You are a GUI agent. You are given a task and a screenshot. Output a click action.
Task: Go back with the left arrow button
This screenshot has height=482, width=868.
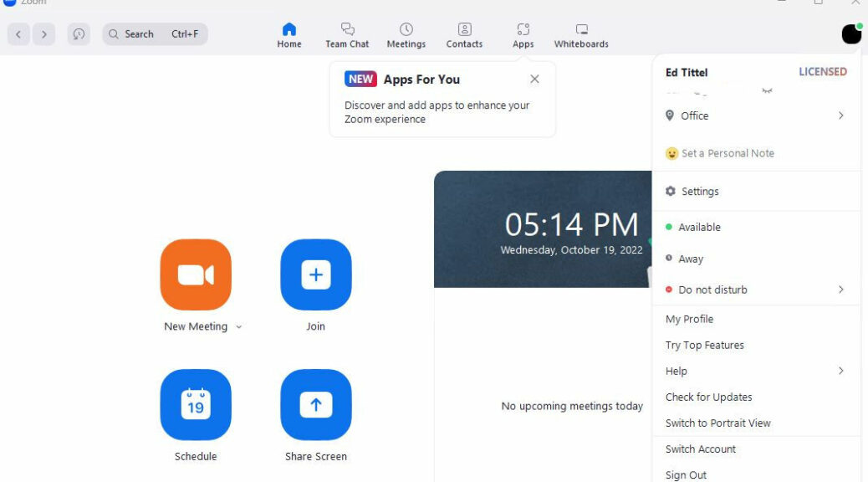click(x=18, y=34)
